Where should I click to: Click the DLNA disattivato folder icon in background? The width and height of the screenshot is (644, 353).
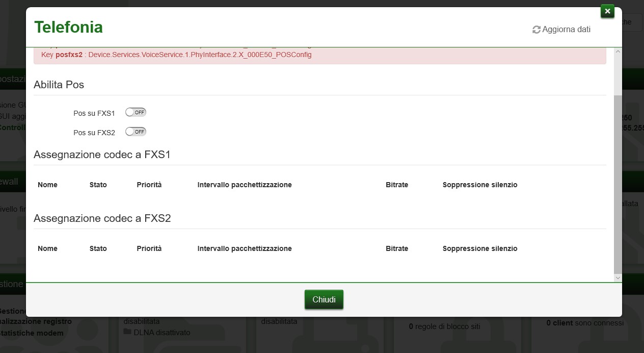[127, 332]
